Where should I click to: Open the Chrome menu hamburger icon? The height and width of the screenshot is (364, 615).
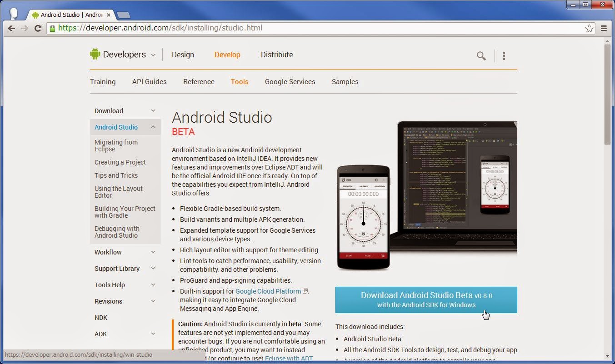(x=604, y=28)
